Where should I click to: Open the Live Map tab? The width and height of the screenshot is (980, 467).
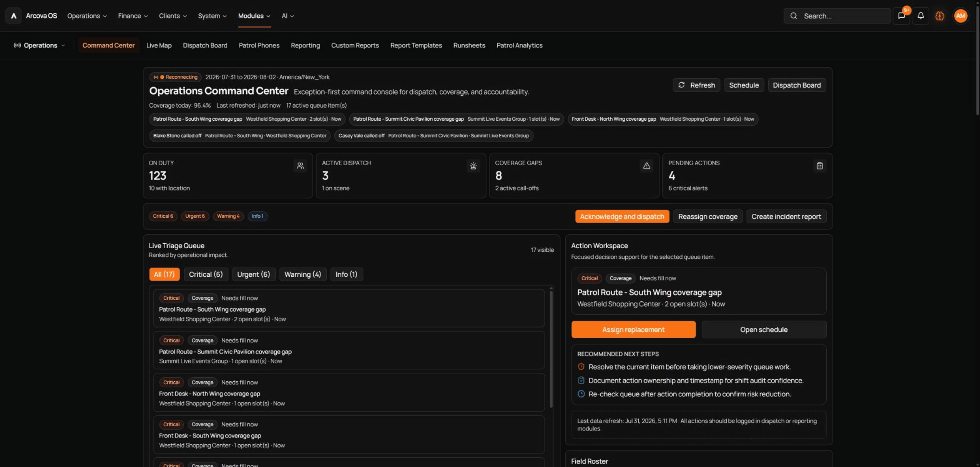[x=159, y=45]
